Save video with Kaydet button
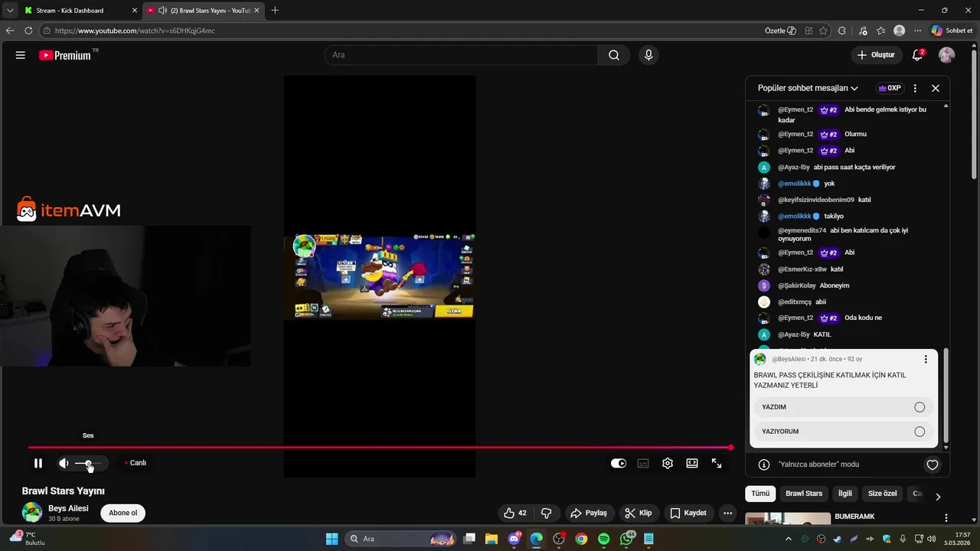 688,513
